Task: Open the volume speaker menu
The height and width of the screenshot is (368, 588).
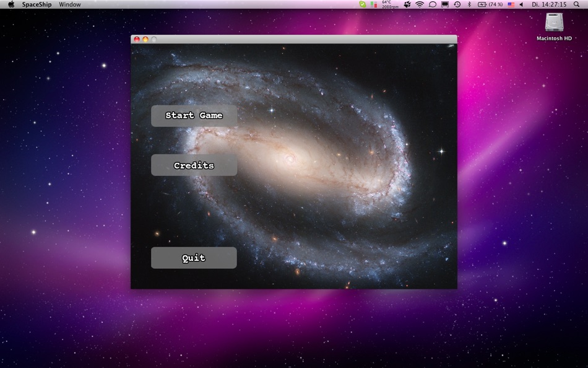Action: coord(521,4)
